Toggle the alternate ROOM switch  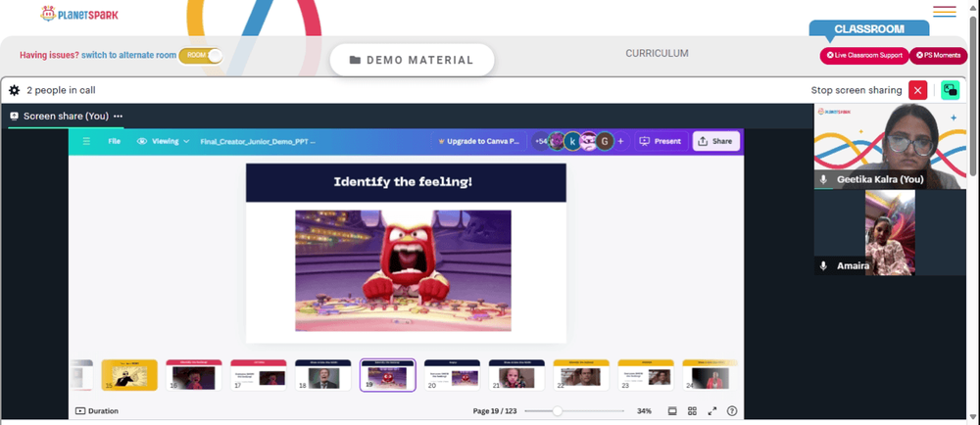(x=200, y=56)
